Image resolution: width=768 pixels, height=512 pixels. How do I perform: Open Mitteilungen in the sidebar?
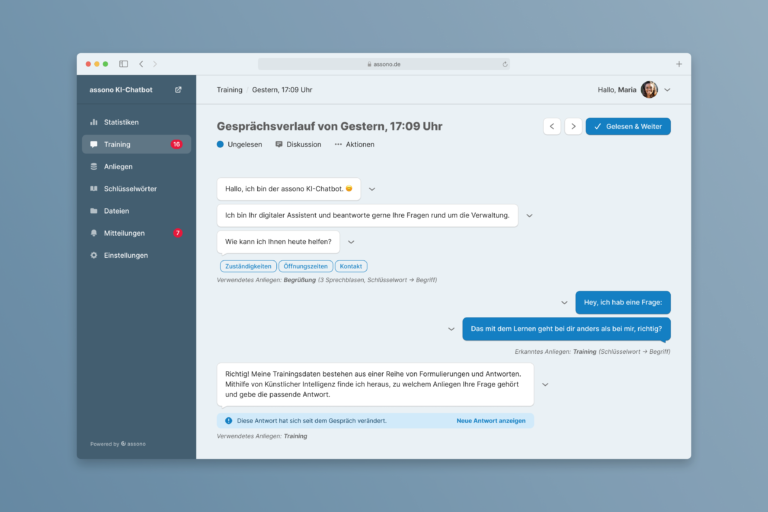click(x=136, y=233)
